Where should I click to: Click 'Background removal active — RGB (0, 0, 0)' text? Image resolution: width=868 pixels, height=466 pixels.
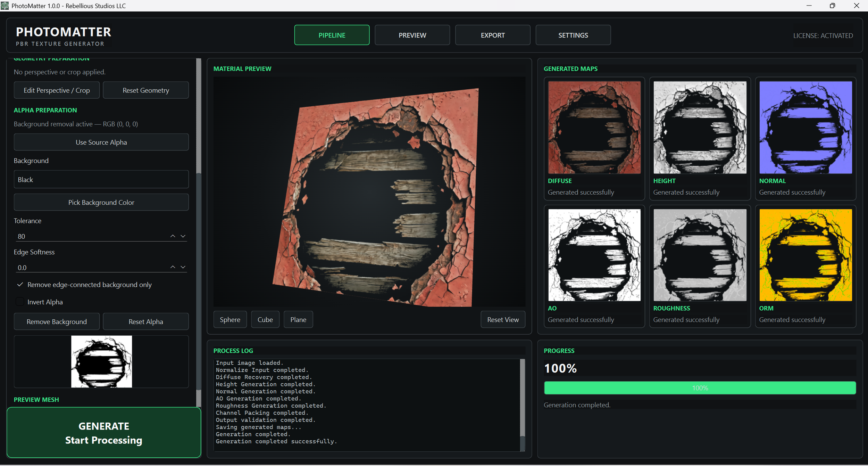[76, 124]
